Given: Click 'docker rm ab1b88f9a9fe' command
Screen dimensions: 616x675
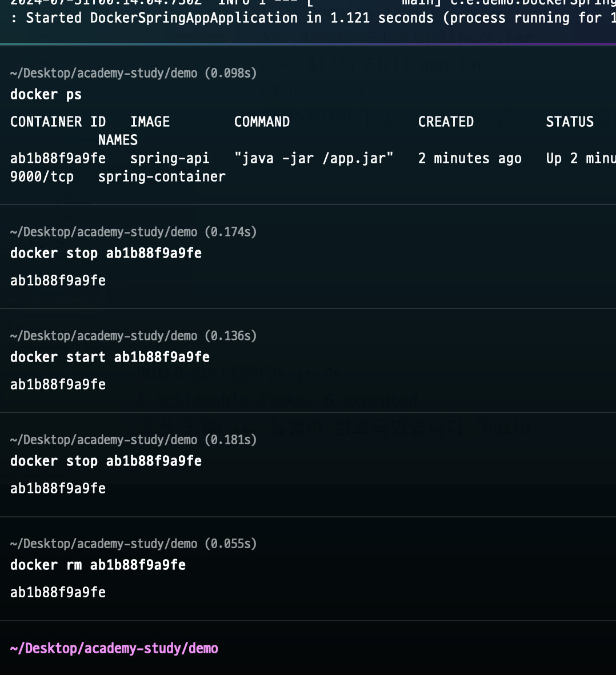Looking at the screenshot, I should click(x=98, y=565).
